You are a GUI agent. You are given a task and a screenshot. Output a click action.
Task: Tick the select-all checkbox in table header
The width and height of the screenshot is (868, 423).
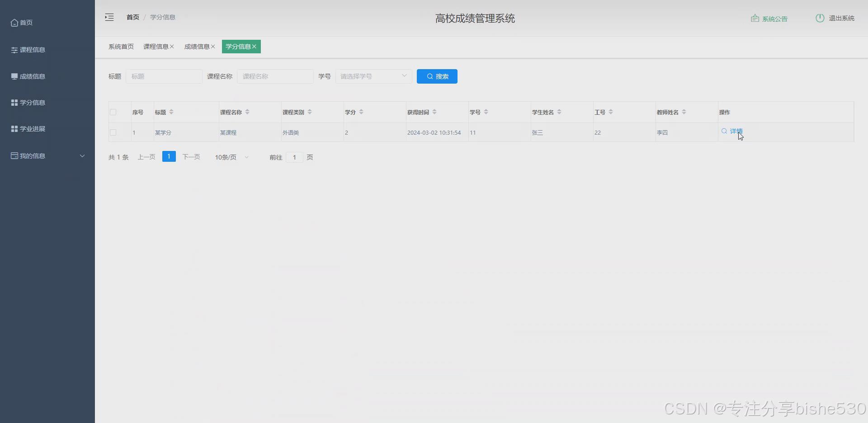[113, 112]
